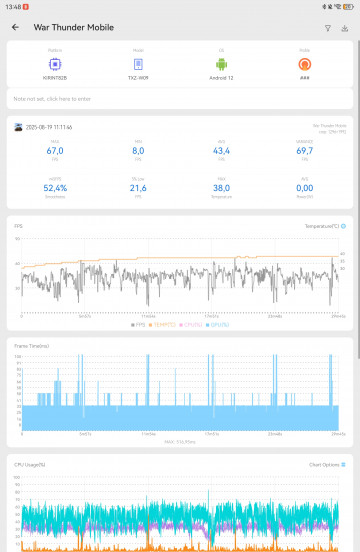Click the War Thunder game thumbnail

point(18,127)
